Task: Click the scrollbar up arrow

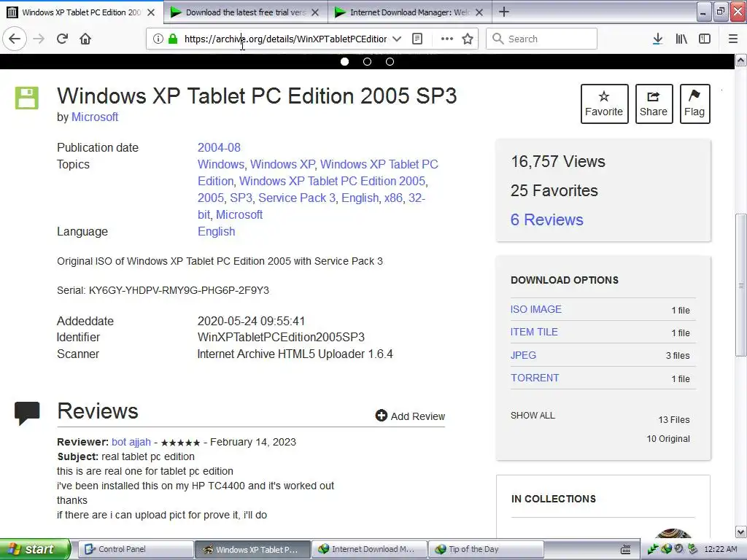Action: (741, 60)
